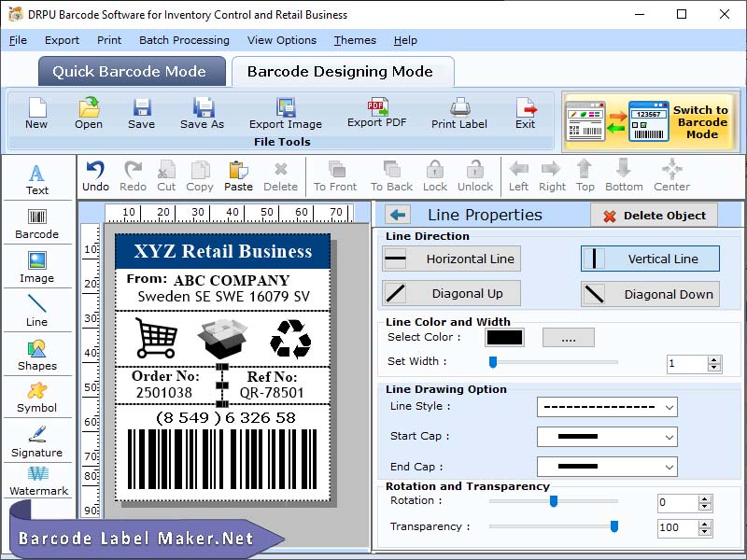Bring object To Front

[335, 176]
